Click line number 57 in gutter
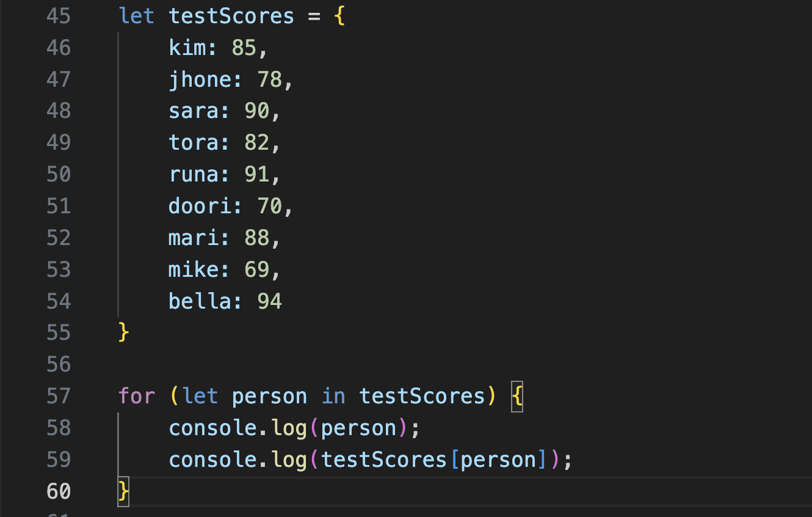This screenshot has width=812, height=517. (59, 396)
